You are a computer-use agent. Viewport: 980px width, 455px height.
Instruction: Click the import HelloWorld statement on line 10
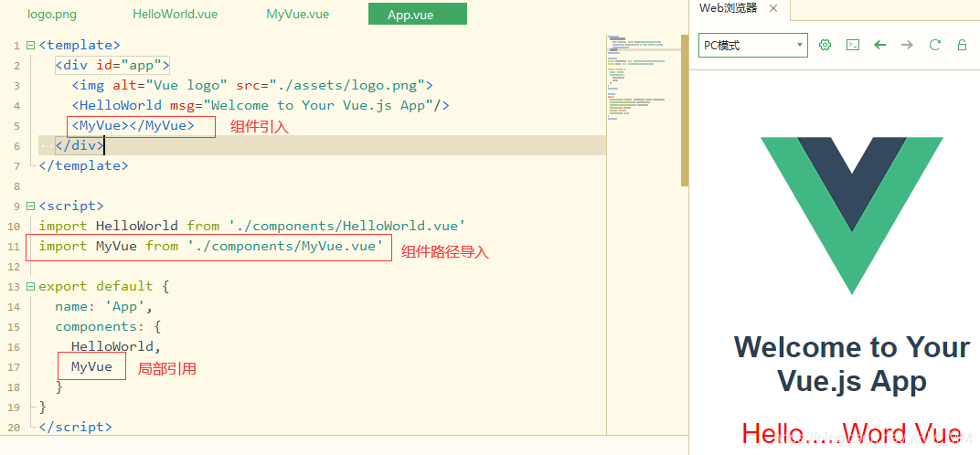tap(252, 226)
